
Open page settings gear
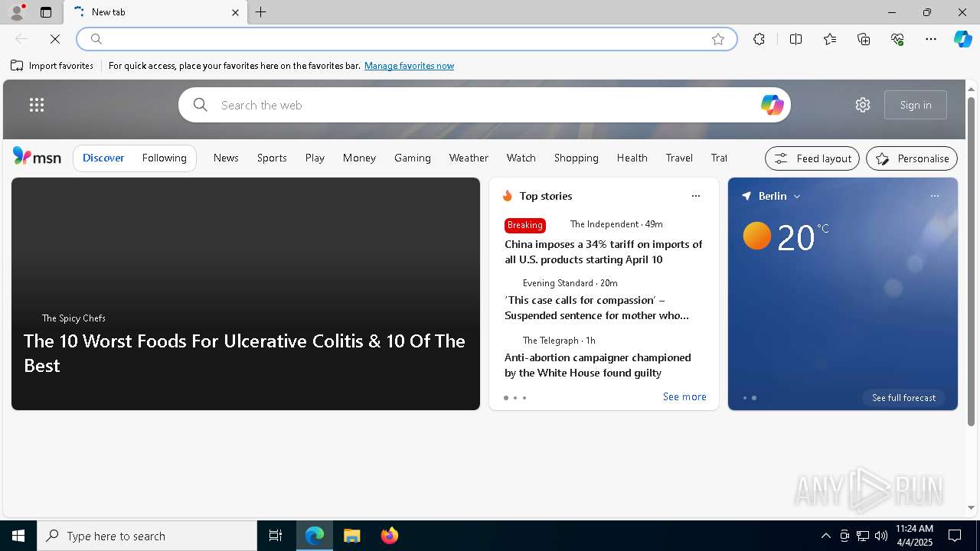point(863,105)
